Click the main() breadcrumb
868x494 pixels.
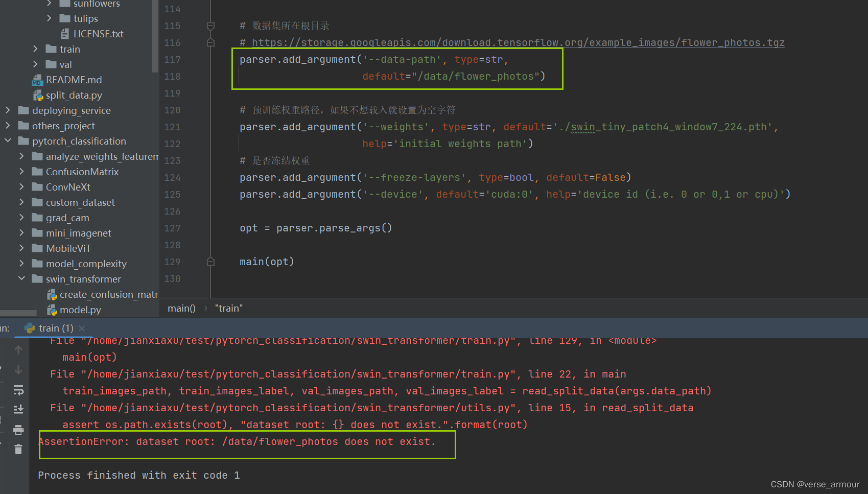pyautogui.click(x=181, y=308)
